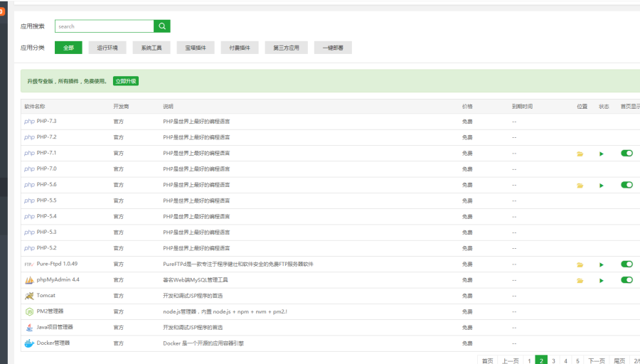Open the PHP-7.3 software name link
The image size is (640, 364).
pos(46,121)
